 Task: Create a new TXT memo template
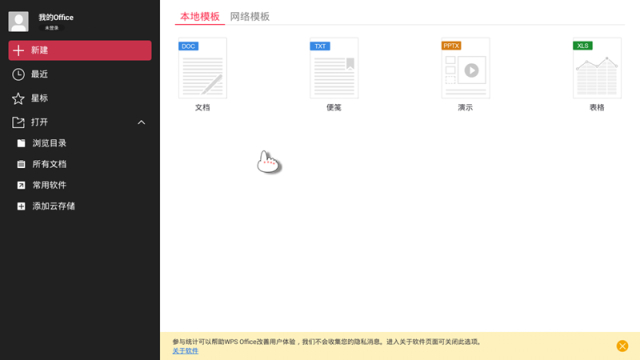pos(334,68)
